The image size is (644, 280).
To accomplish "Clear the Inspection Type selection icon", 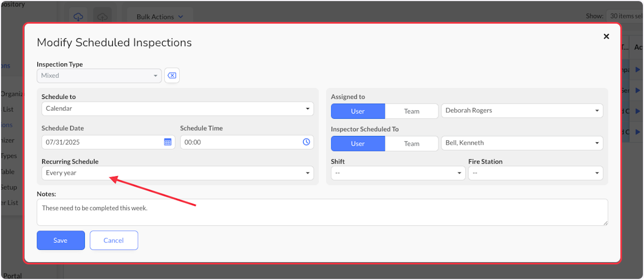I will coord(172,76).
